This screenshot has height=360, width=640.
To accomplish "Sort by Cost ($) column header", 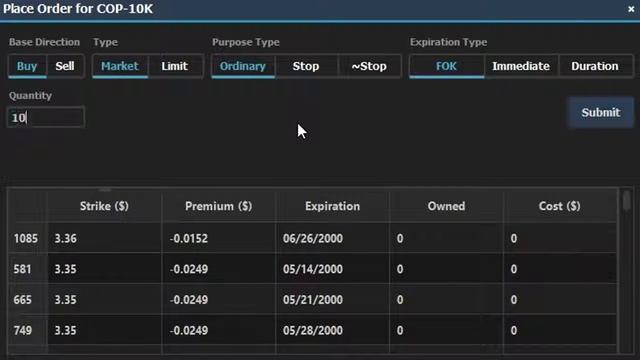I will (560, 206).
